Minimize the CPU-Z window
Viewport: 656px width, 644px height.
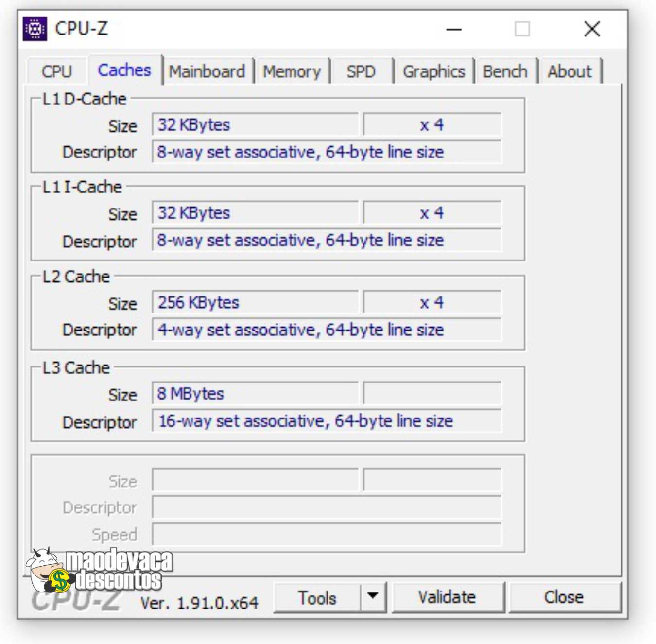pos(454,30)
